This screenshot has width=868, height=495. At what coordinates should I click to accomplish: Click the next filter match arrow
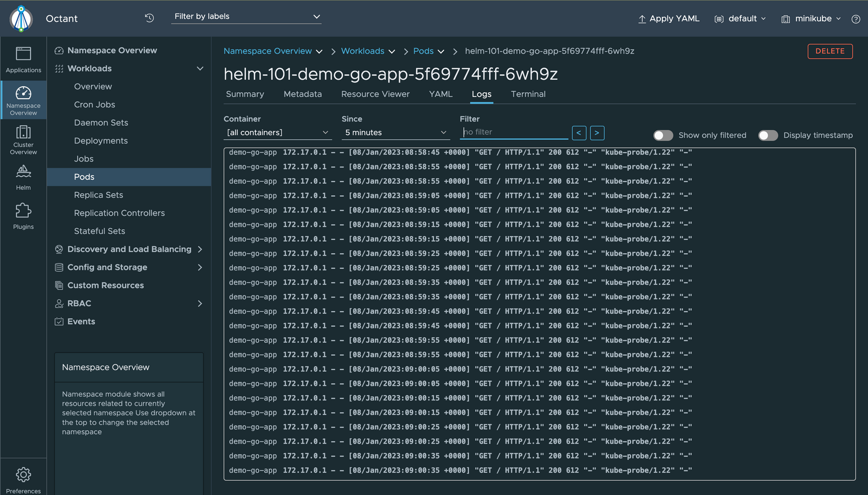[x=597, y=133]
